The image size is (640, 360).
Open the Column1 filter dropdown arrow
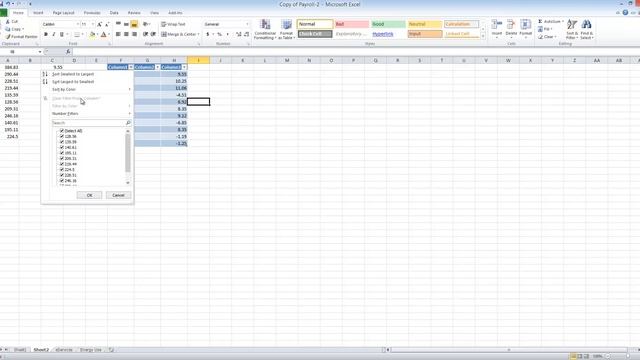pyautogui.click(x=131, y=67)
